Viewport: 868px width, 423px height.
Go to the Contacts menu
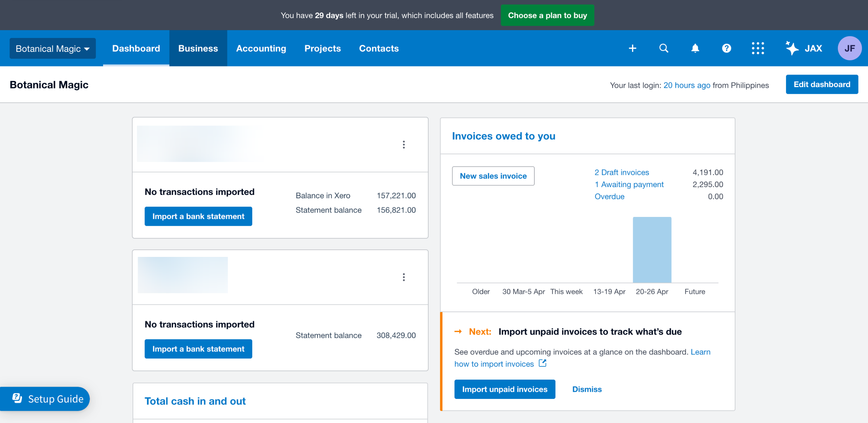click(x=379, y=48)
